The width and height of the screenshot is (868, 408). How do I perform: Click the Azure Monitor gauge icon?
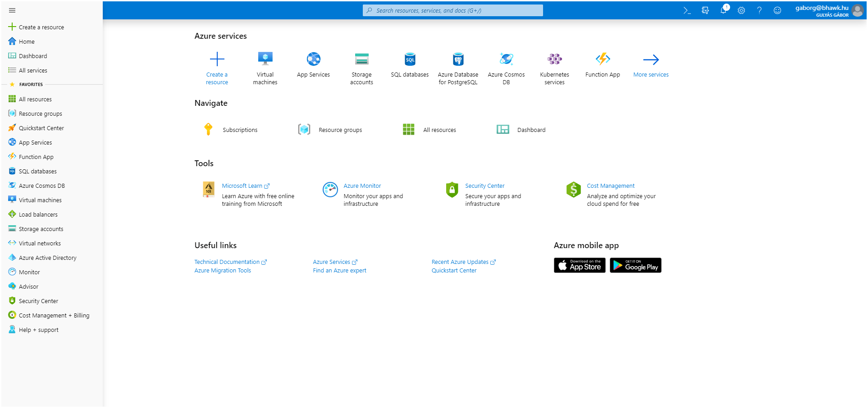point(330,190)
